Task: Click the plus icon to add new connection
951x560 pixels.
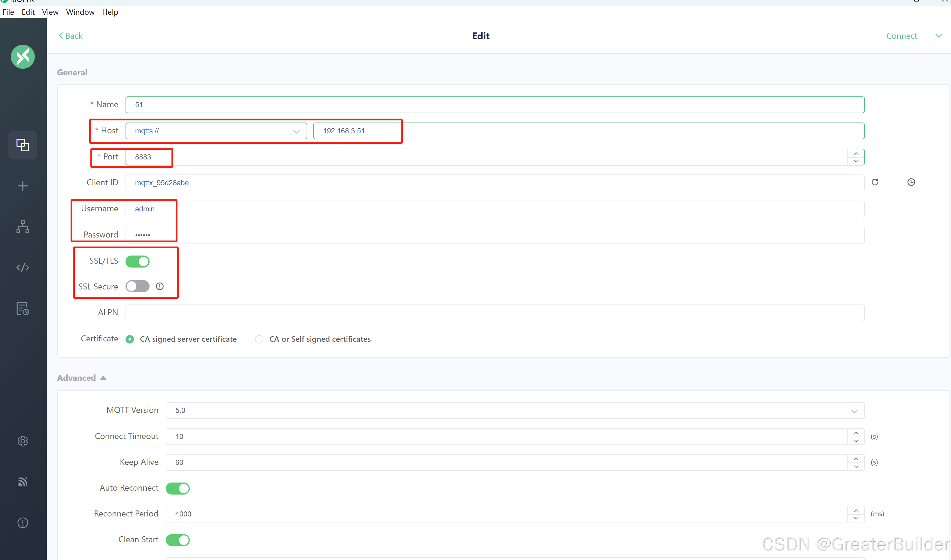Action: click(x=23, y=186)
